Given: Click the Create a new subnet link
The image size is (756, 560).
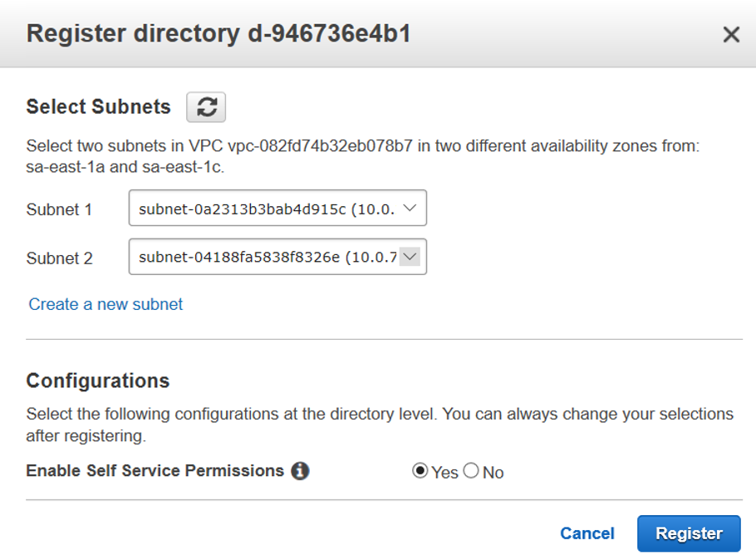Looking at the screenshot, I should pos(106,304).
